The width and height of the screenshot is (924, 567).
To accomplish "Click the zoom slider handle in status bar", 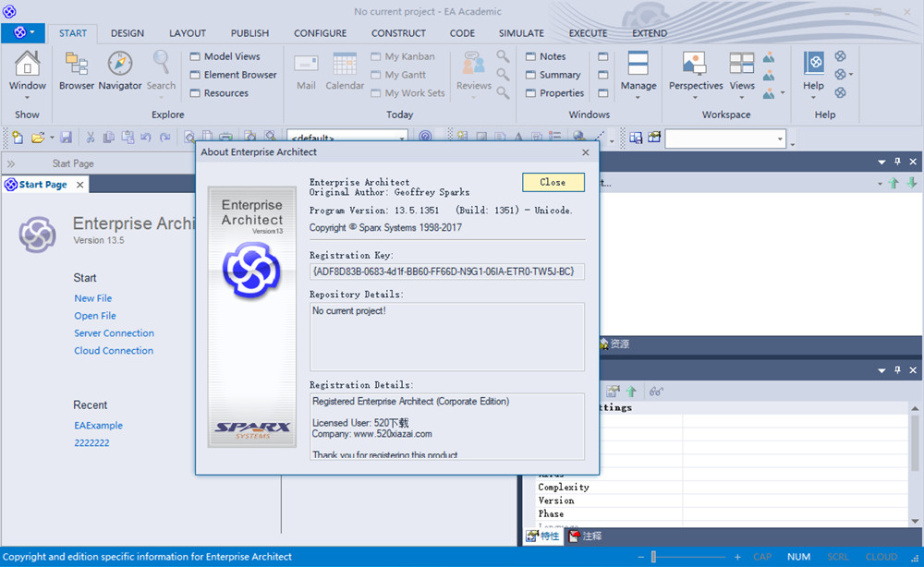I will point(653,557).
